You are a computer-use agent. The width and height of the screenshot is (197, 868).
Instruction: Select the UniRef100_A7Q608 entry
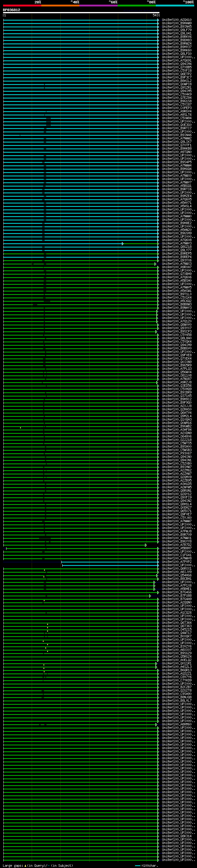[x=176, y=240]
